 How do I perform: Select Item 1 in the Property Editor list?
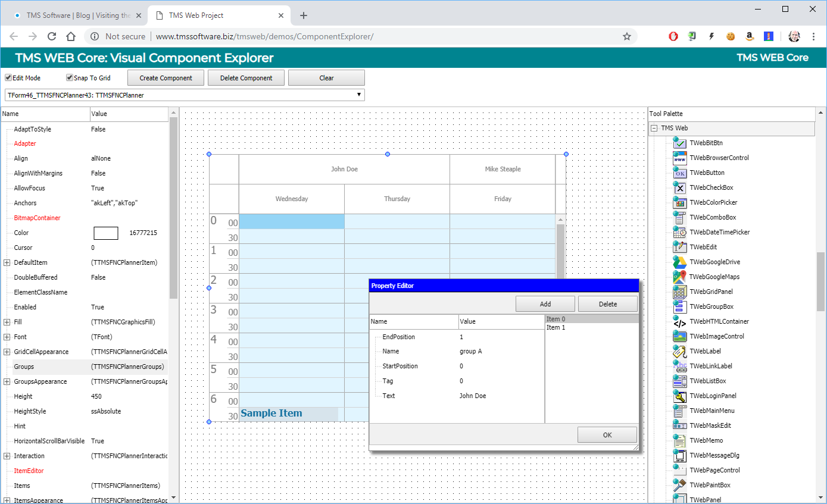[x=592, y=327]
